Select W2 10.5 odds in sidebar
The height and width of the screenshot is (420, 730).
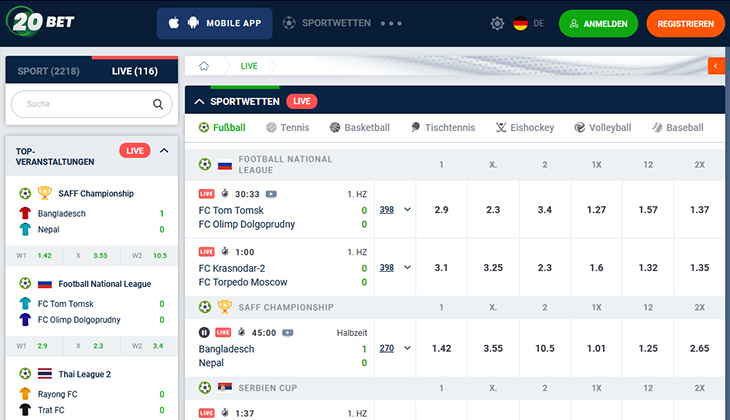[x=149, y=255]
